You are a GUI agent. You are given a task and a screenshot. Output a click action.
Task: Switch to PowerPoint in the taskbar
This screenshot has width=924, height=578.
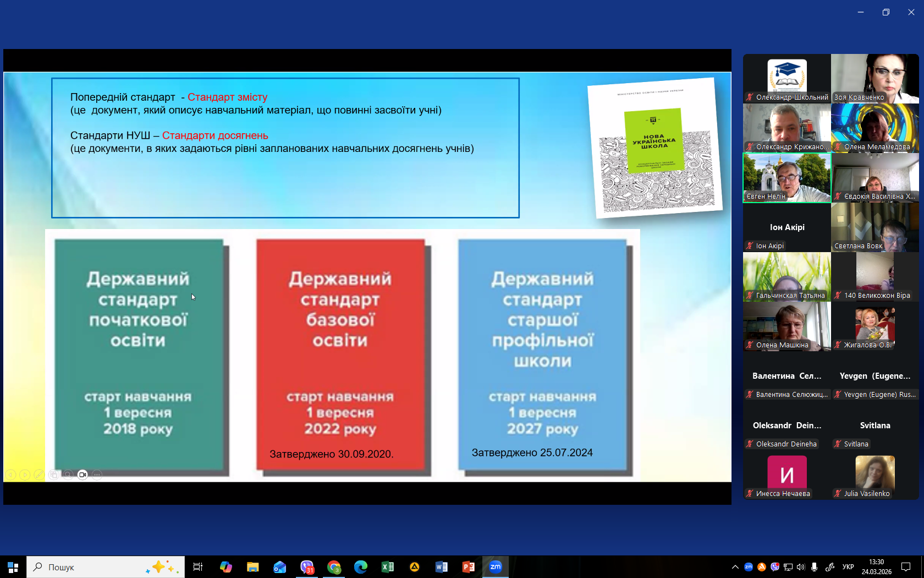(469, 567)
